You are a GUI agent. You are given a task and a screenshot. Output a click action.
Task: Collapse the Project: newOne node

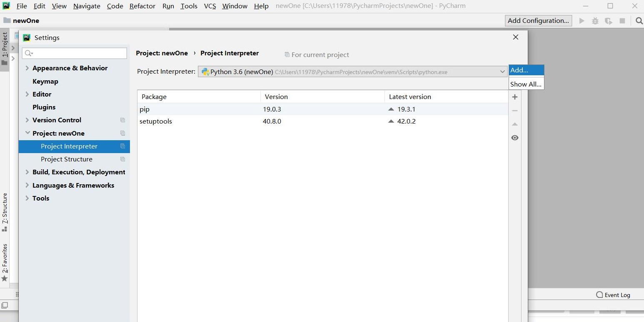(x=27, y=133)
